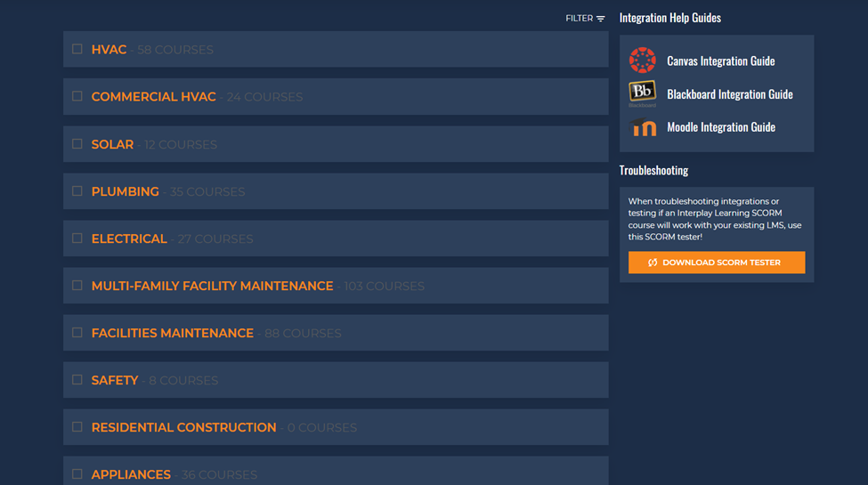Check the Commercial HVAC checkbox
The width and height of the screenshot is (868, 485).
pyautogui.click(x=77, y=96)
